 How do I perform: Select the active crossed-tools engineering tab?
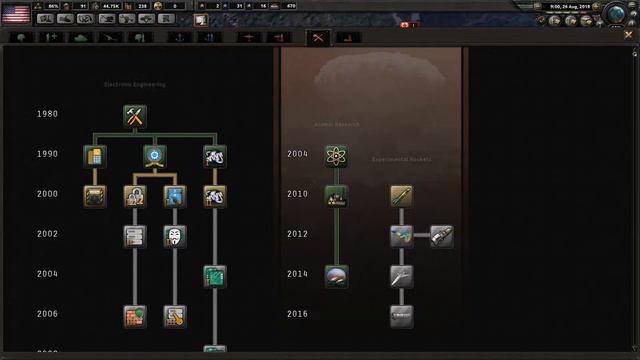[x=318, y=38]
